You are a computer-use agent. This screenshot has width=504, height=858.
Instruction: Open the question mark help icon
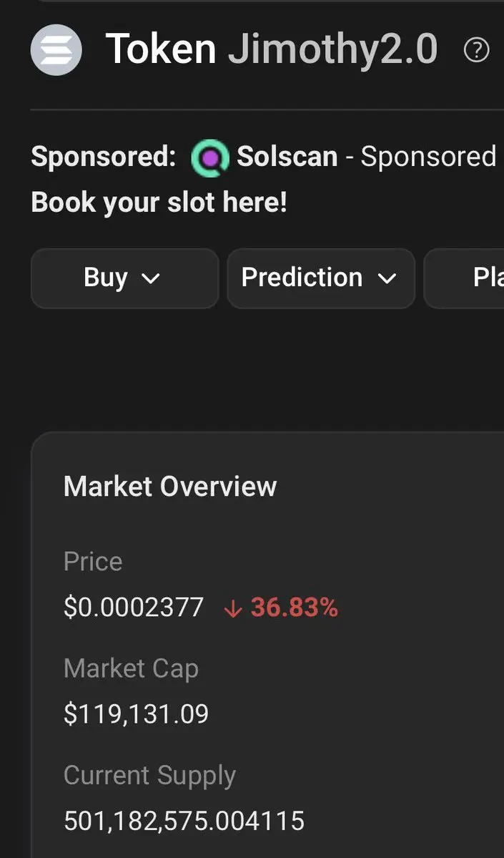476,50
